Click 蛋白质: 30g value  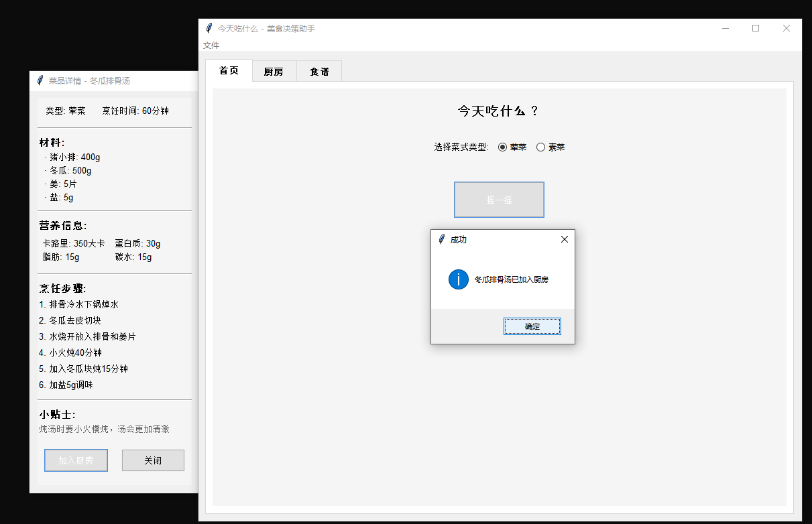(x=137, y=243)
